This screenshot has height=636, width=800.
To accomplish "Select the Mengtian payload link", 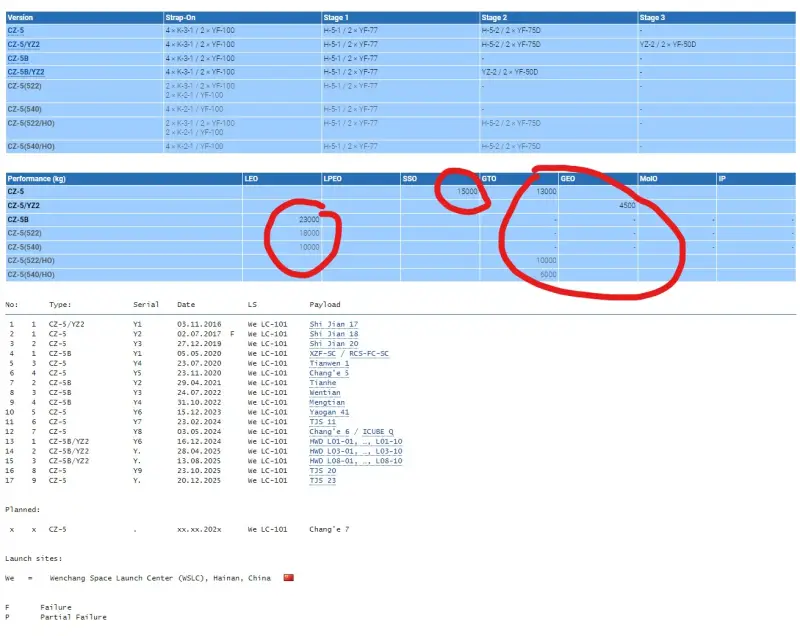I will click(328, 403).
